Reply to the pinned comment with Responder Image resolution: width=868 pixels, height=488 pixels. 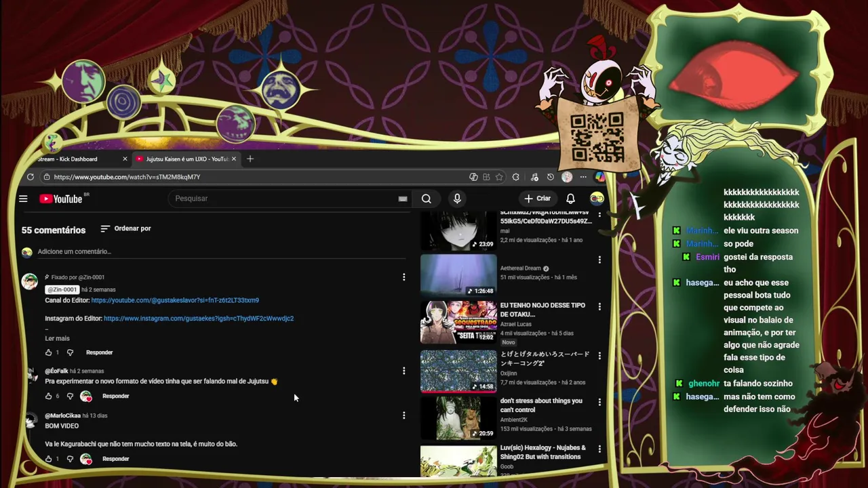pos(99,352)
